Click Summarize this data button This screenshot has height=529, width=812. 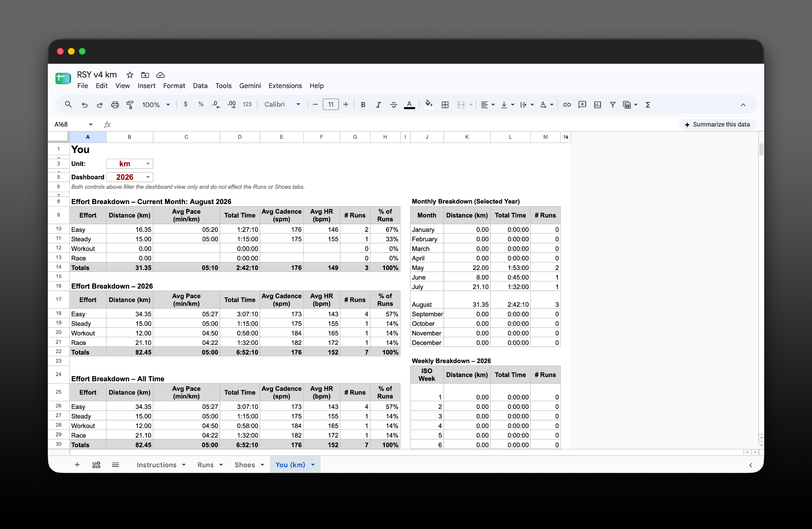(717, 124)
